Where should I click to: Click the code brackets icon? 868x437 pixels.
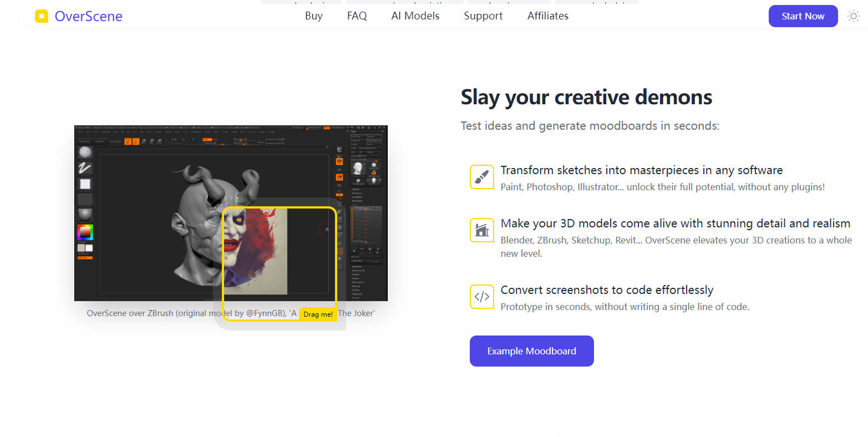(481, 297)
